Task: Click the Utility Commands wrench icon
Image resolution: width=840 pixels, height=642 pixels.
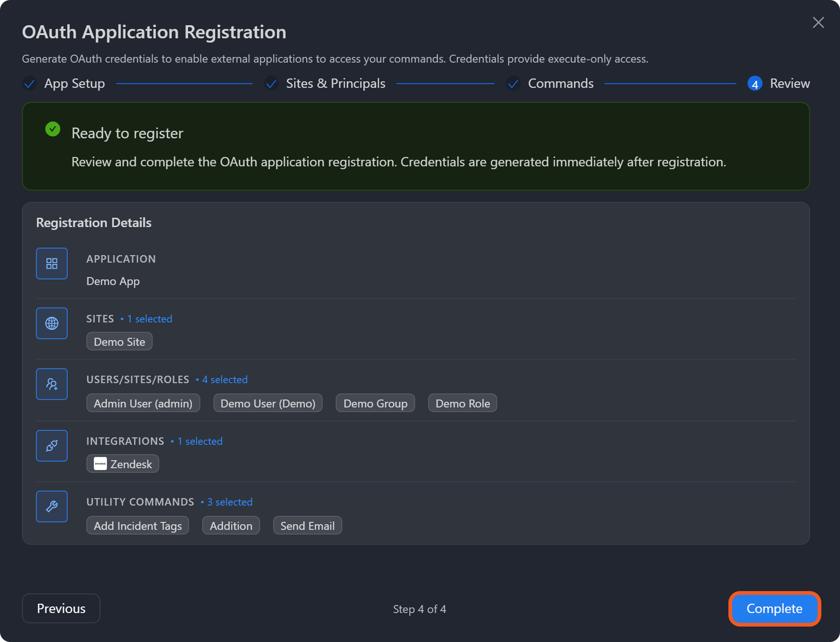Action: 52,506
